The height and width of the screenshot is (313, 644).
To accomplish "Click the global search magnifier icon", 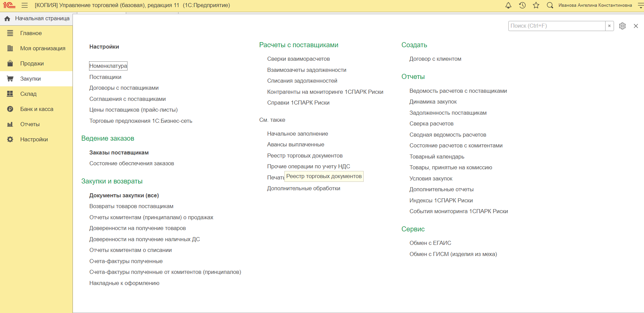I will (x=550, y=5).
